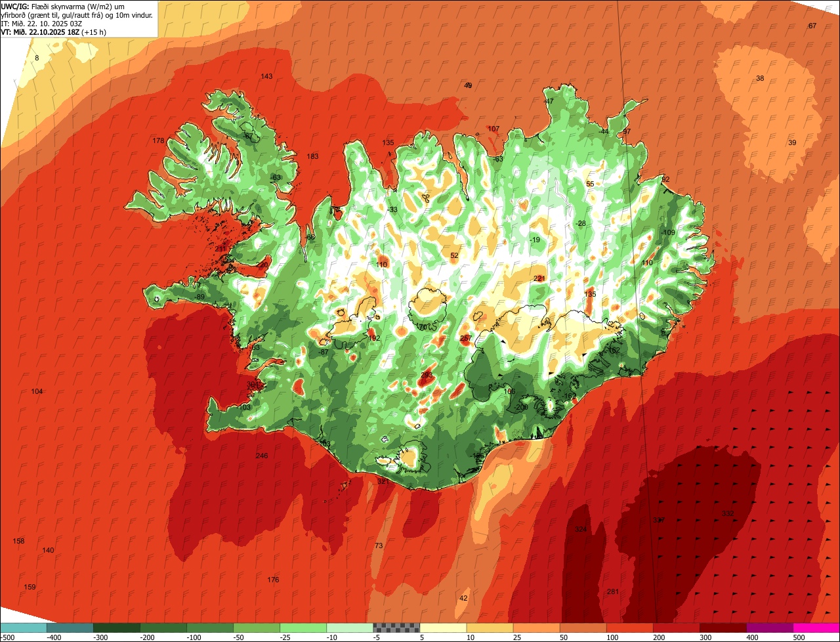Click the map value 8
Image resolution: width=840 pixels, height=642 pixels.
37,58
